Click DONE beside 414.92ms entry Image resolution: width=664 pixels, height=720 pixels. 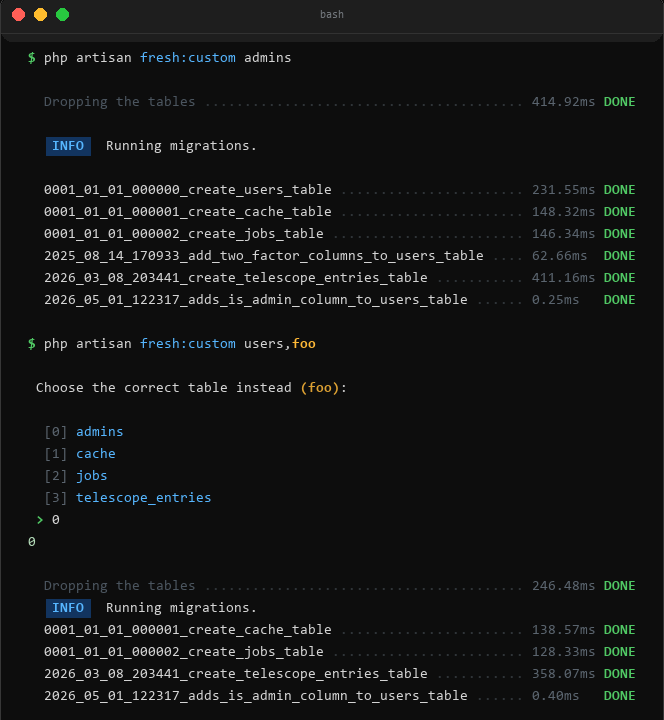(x=619, y=102)
